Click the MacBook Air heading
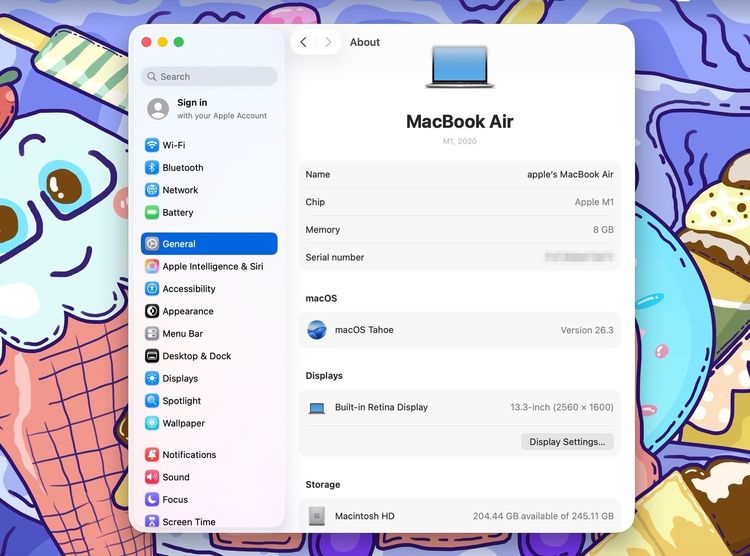The width and height of the screenshot is (750, 556). [x=460, y=122]
